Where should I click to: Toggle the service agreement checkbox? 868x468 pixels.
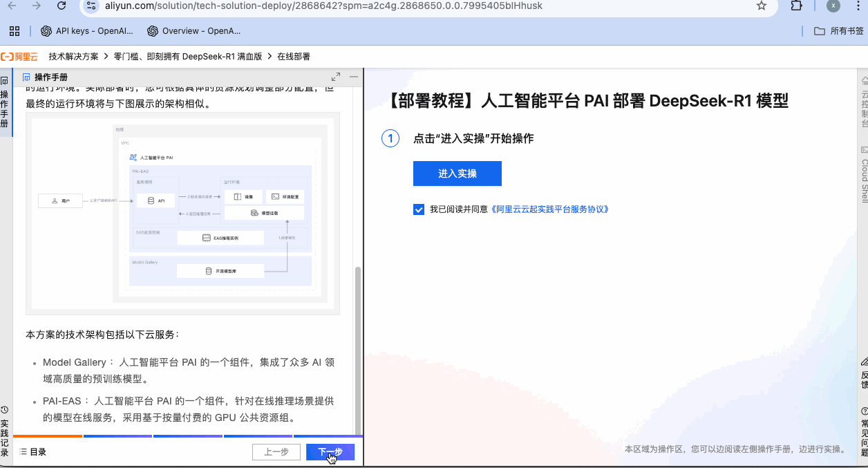tap(419, 209)
